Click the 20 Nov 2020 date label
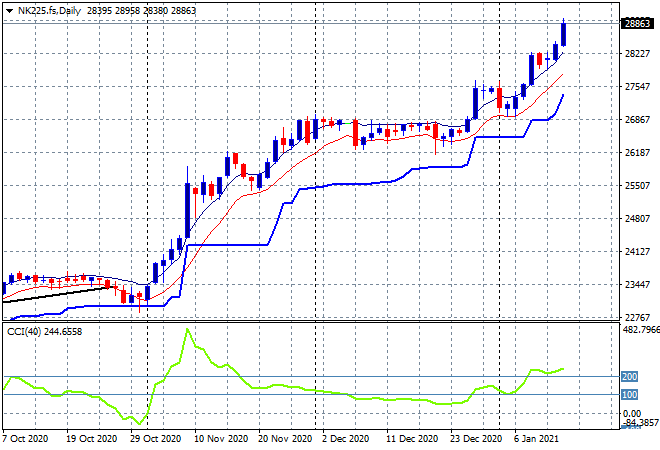Viewport: 660px width, 450px height. (x=285, y=439)
